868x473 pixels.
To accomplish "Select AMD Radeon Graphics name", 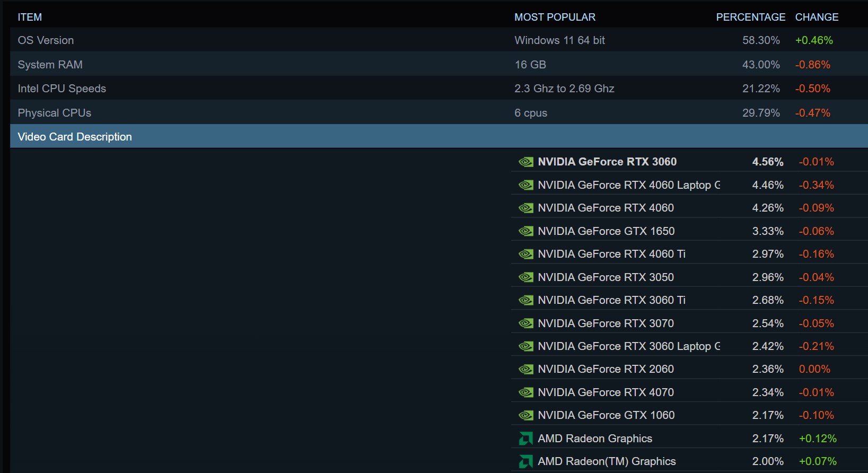I will 595,439.
